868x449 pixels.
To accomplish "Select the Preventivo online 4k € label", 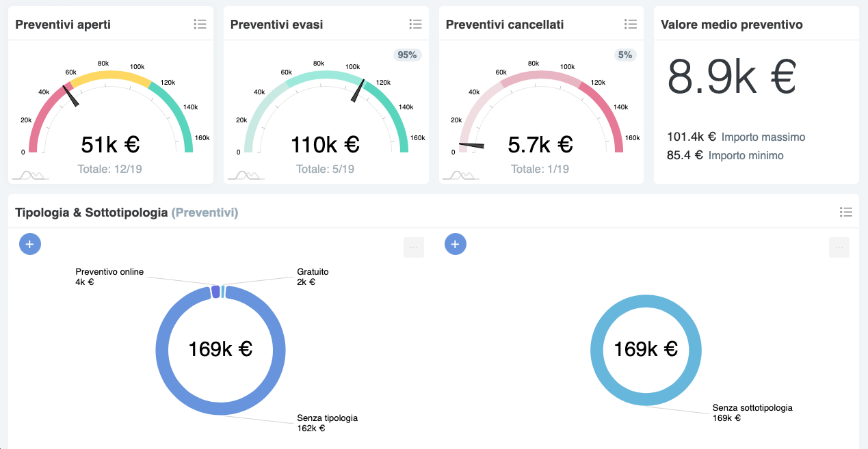I will pos(109,276).
